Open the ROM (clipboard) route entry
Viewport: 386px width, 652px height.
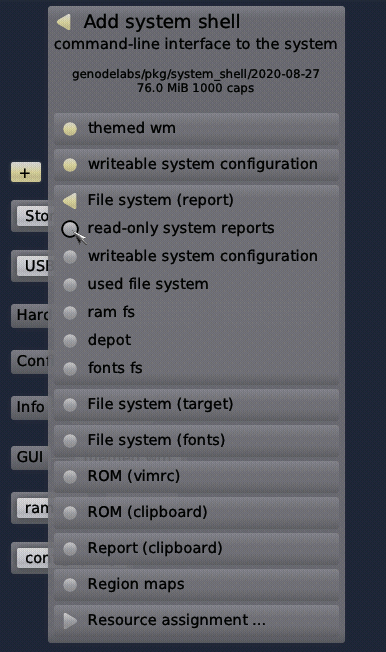pos(196,512)
